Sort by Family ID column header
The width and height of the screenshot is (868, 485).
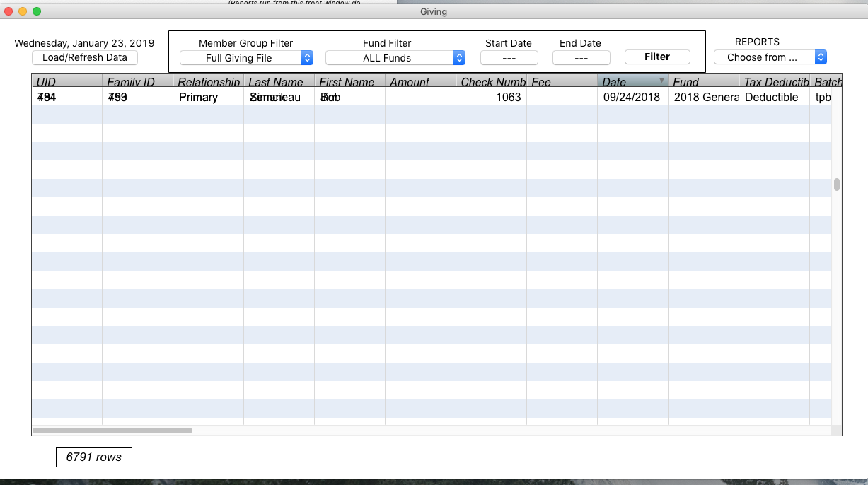coord(137,82)
